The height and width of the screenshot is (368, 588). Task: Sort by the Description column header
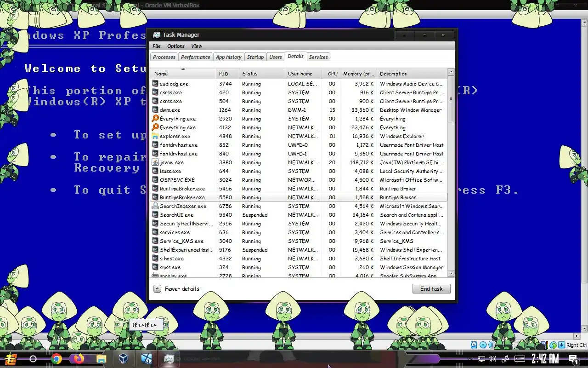click(412, 74)
